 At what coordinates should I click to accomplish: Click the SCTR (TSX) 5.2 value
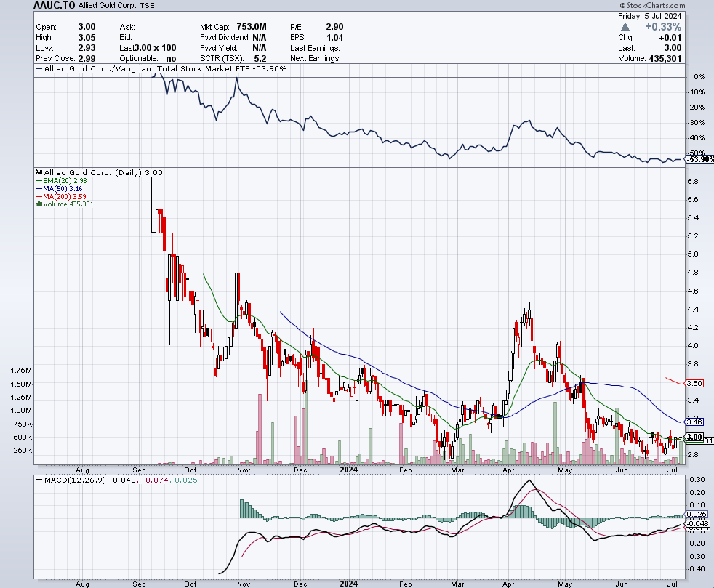pos(260,58)
